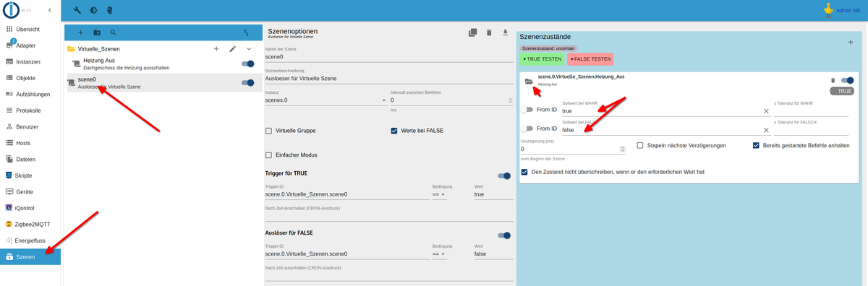Uncheck Werte bei FALSE checkbox
The image size is (868, 286).
394,131
